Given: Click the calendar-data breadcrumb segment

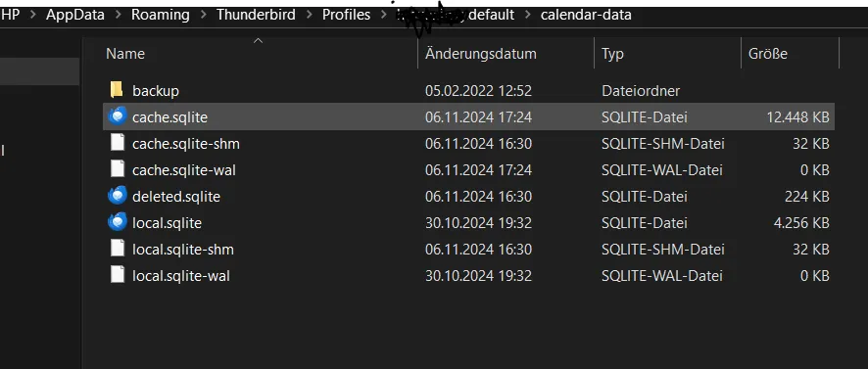Looking at the screenshot, I should (586, 15).
